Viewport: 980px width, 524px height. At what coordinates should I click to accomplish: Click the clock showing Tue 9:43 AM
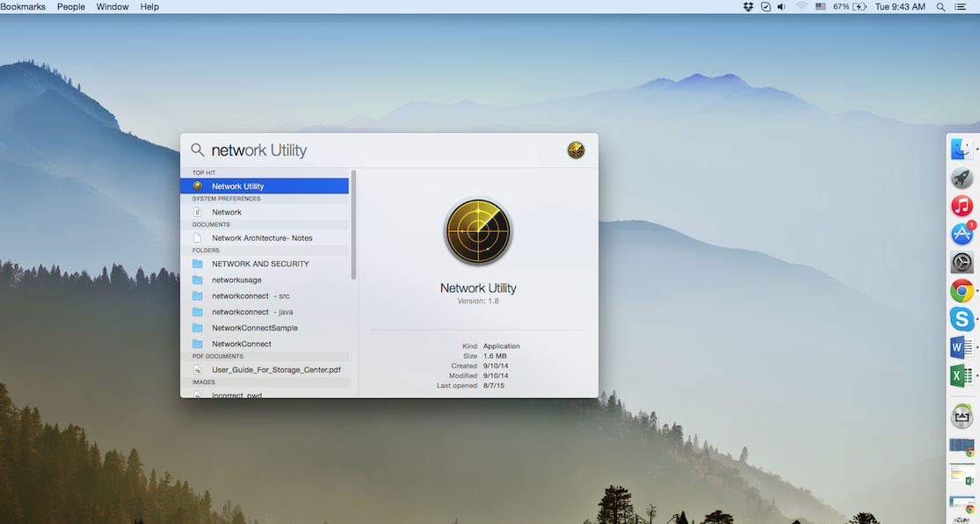pos(900,7)
